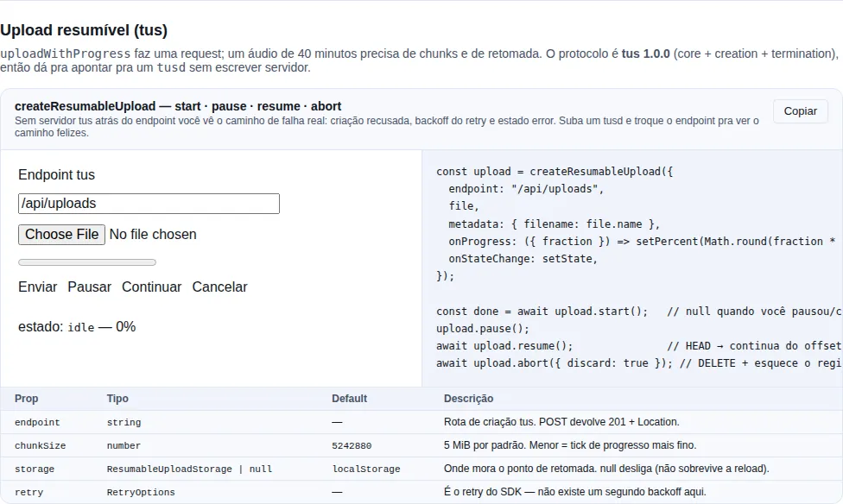Click the 'RetryOptions' type cell
843x504 pixels.
(141, 492)
